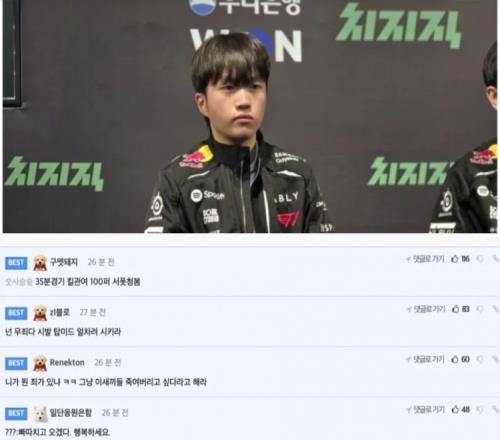Screen dimensions: 500x440
Task: Dislike the comment with 48 likes
Action: (x=480, y=410)
